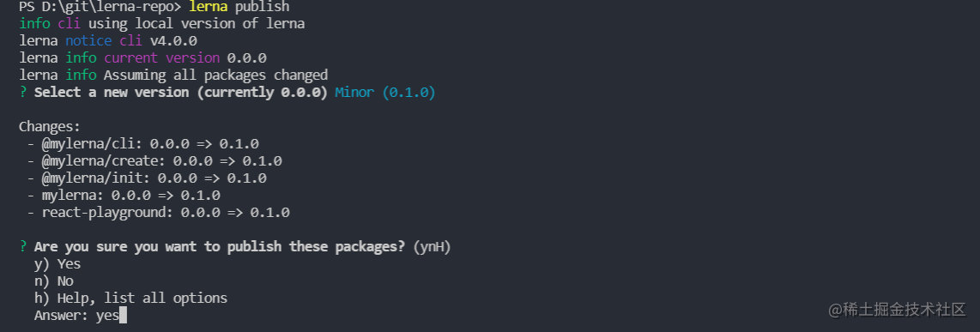980x332 pixels.
Task: Click the '(ynH)' options hint
Action: (432, 247)
